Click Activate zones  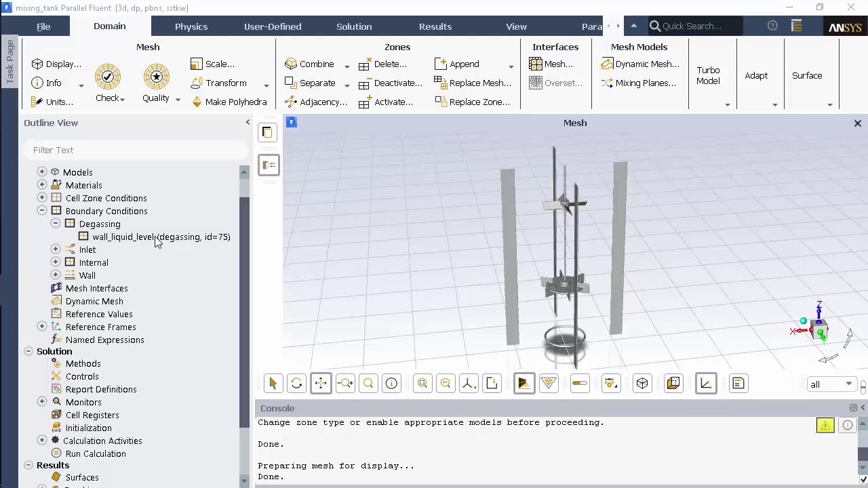tap(385, 102)
